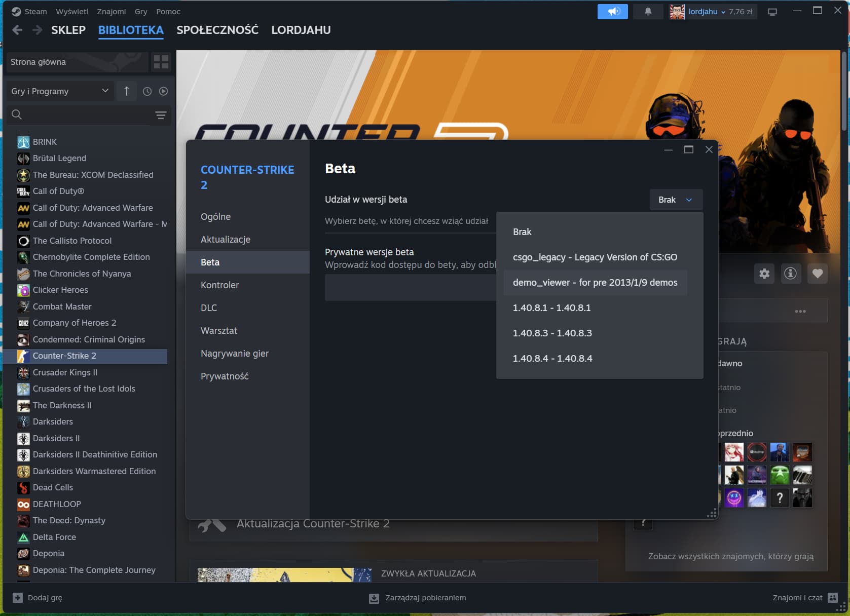Choose 1.40.8.4 beta version
The width and height of the screenshot is (850, 616).
tap(595, 359)
